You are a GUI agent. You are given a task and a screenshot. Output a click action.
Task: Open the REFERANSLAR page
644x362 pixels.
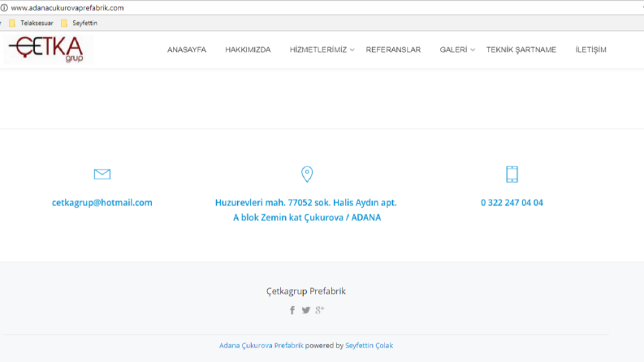point(393,50)
